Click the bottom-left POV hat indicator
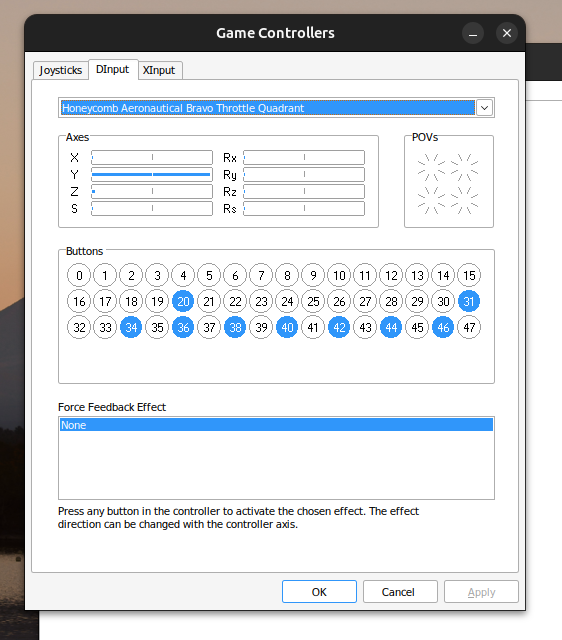The height and width of the screenshot is (640, 562). pos(431,200)
